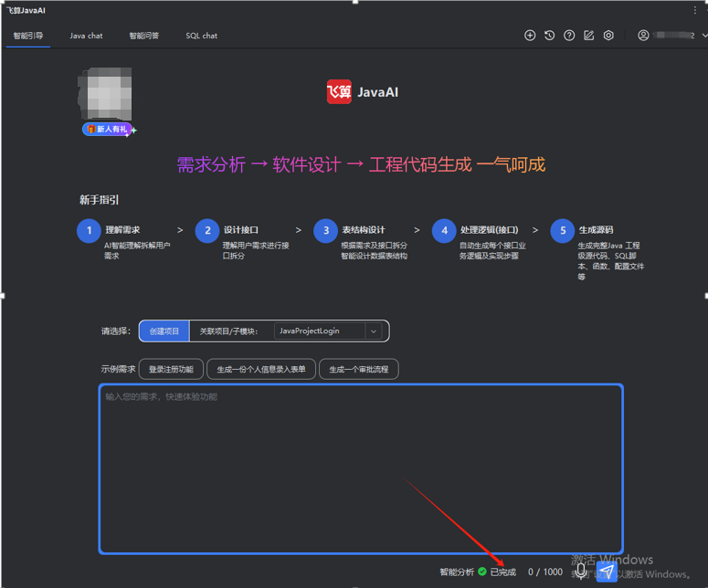Open the JavaProjectLogin project dropdown
Screen dimensions: 708x588
tap(328, 331)
